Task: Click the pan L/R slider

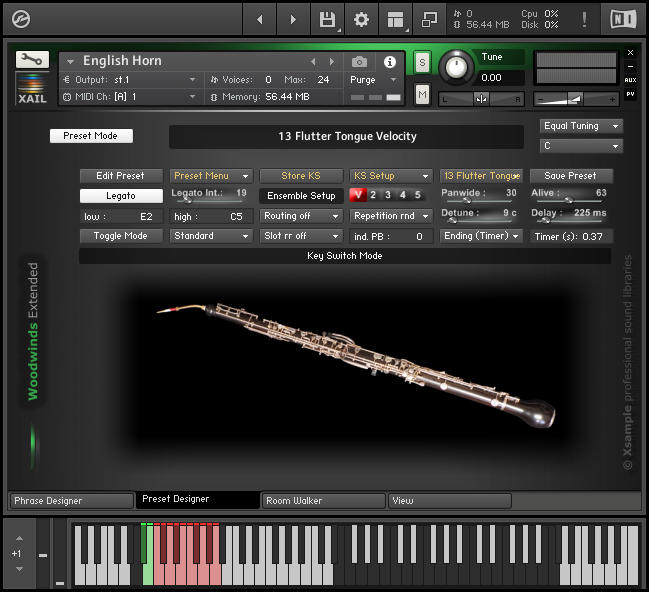Action: [481, 99]
